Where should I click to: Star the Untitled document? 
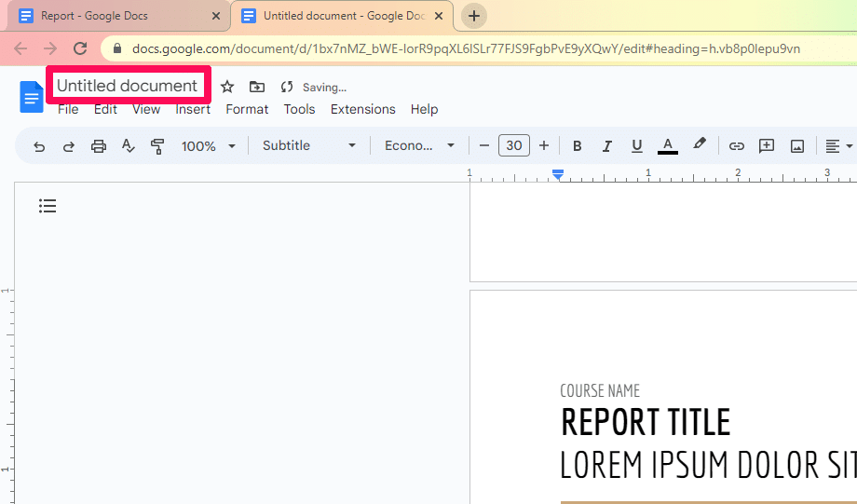[226, 87]
